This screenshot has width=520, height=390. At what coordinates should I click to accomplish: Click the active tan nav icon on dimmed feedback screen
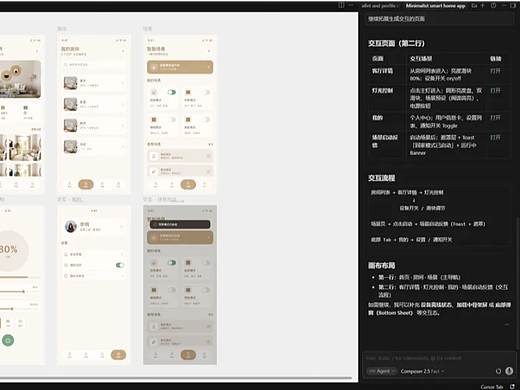tap(188, 355)
